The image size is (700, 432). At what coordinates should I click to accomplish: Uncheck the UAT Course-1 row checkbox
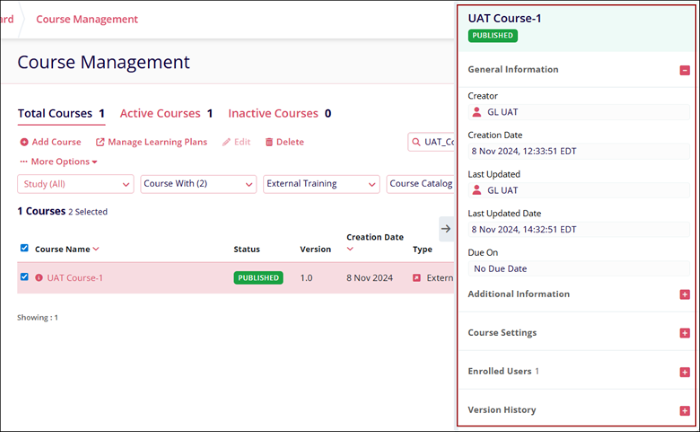pos(24,277)
